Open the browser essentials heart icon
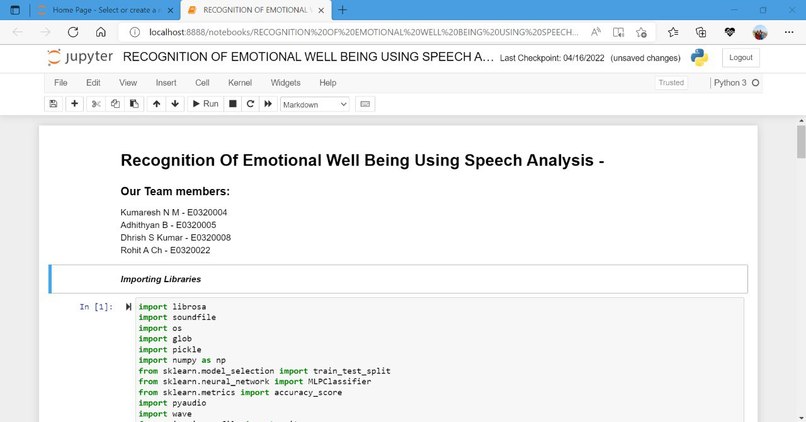Screen dimensions: 806x422 [x=729, y=32]
